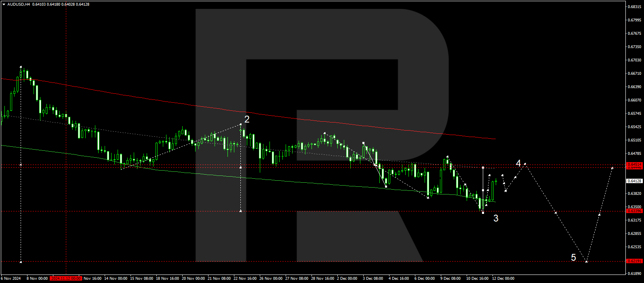Select the red 0.64514 price level tag
The image size is (644, 283).
click(634, 165)
